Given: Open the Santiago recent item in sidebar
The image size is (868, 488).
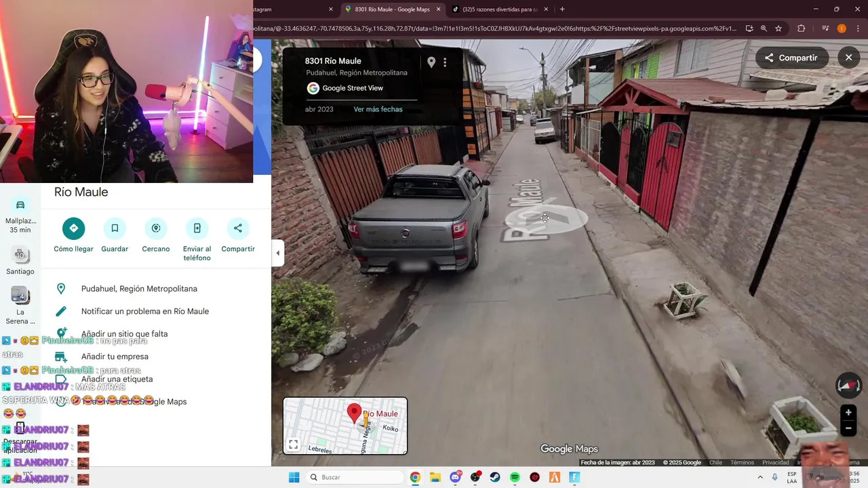Looking at the screenshot, I should click(20, 262).
